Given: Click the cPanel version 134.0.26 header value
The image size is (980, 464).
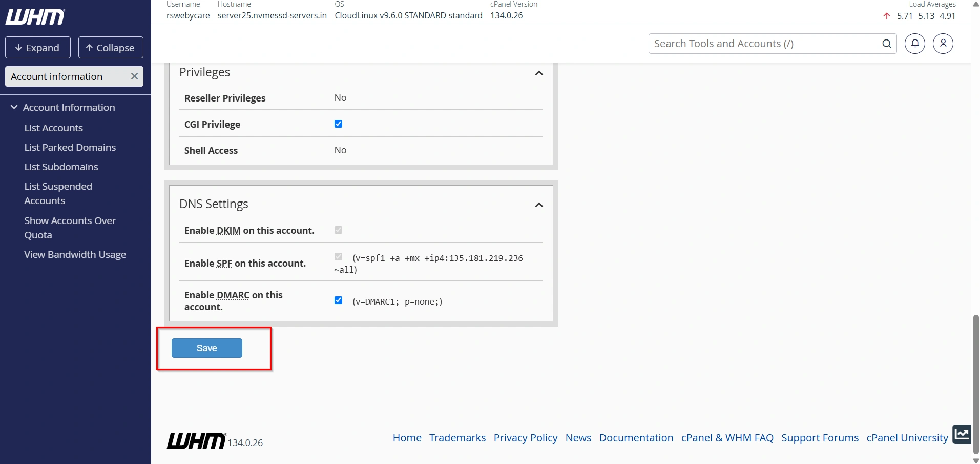Looking at the screenshot, I should click(507, 15).
